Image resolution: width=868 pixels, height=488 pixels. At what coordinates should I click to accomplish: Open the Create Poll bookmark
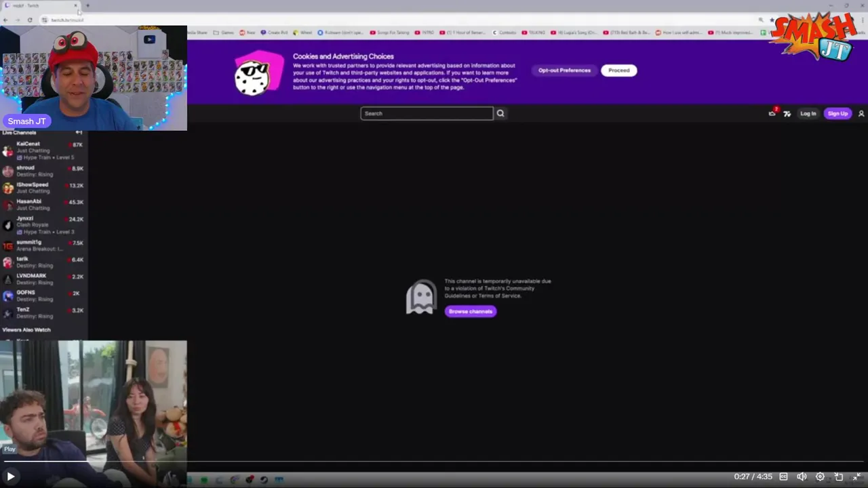(275, 33)
